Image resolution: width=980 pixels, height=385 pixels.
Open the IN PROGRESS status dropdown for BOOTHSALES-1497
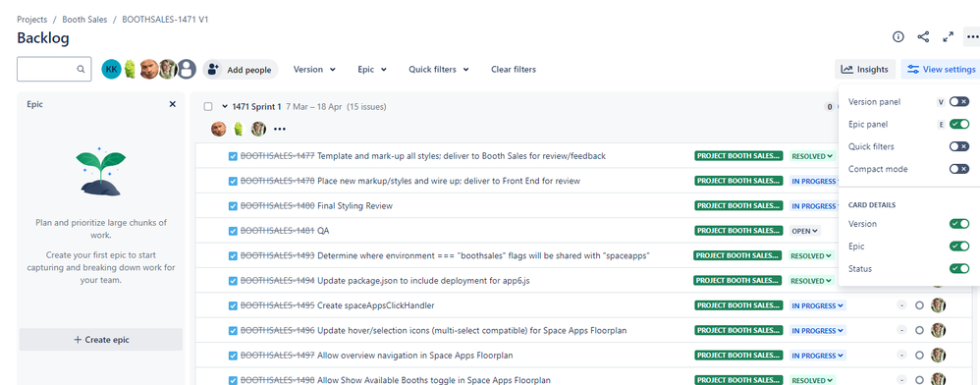818,356
